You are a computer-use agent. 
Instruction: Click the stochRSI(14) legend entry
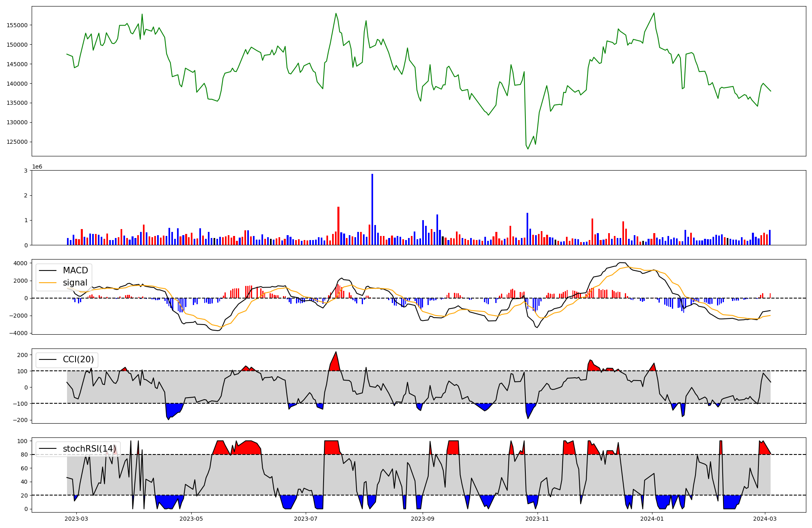[89, 449]
